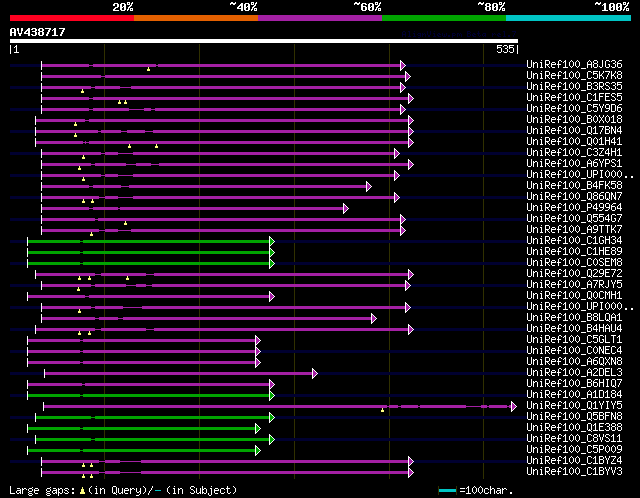
Task: Click the arrowhead ending the B8LQA1 alignment
Action: point(373,318)
